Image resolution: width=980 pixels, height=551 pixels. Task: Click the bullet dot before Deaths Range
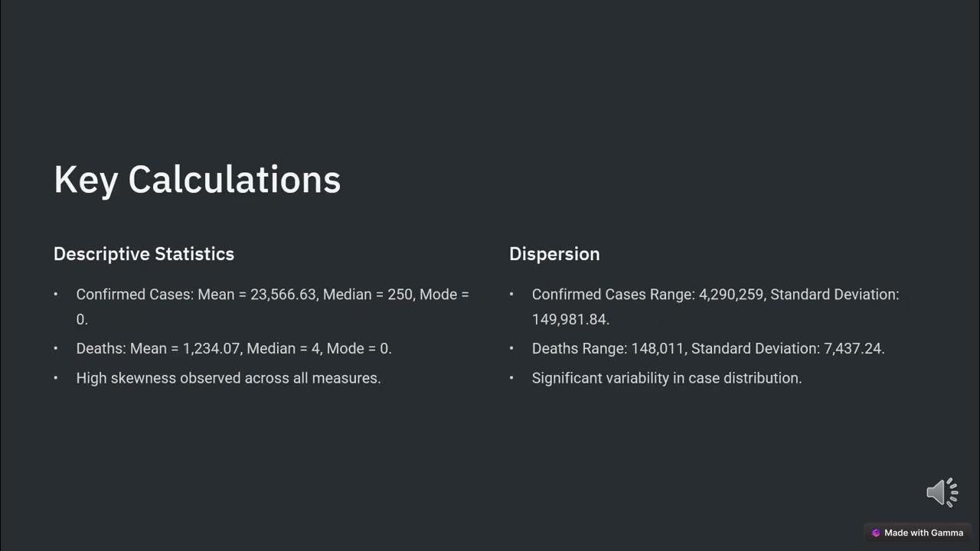[x=511, y=348]
